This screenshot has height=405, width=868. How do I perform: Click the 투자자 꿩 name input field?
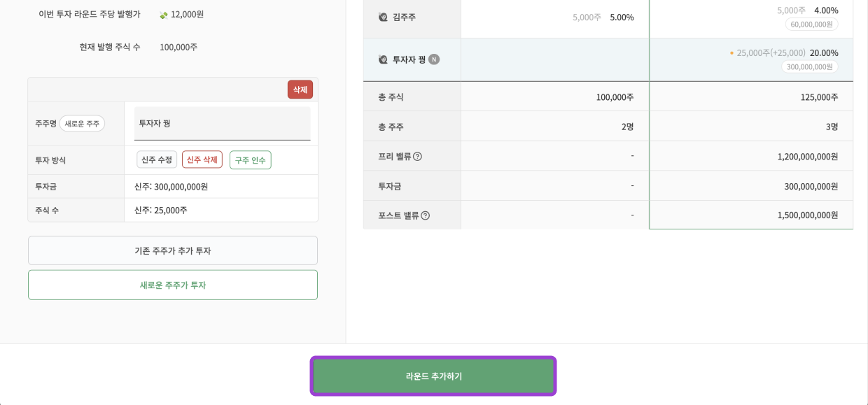point(222,123)
